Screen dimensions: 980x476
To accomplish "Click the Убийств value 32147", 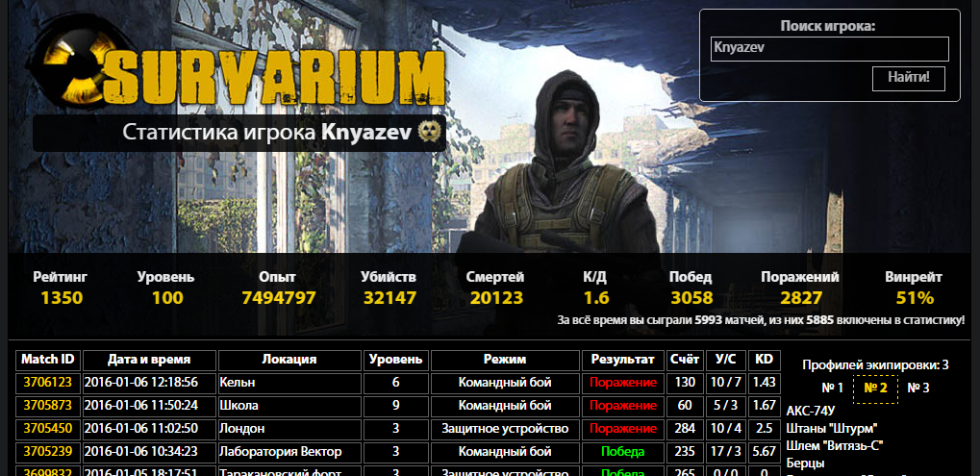I will [x=389, y=298].
